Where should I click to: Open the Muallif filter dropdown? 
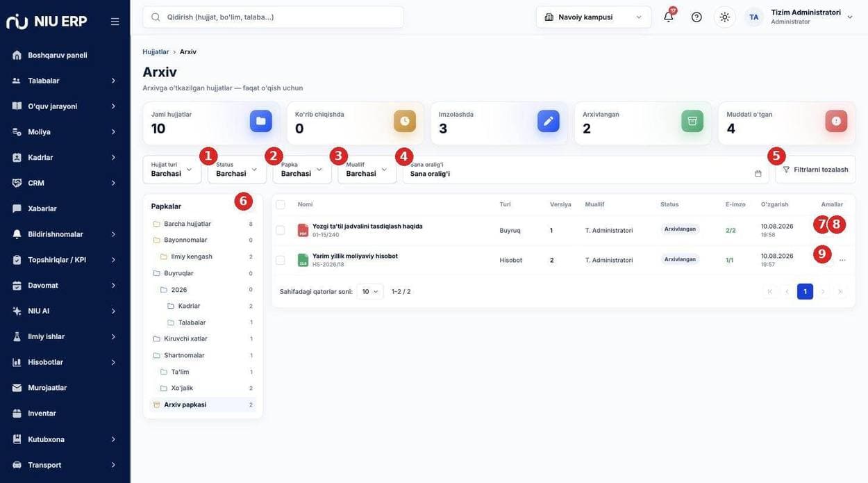pos(367,170)
